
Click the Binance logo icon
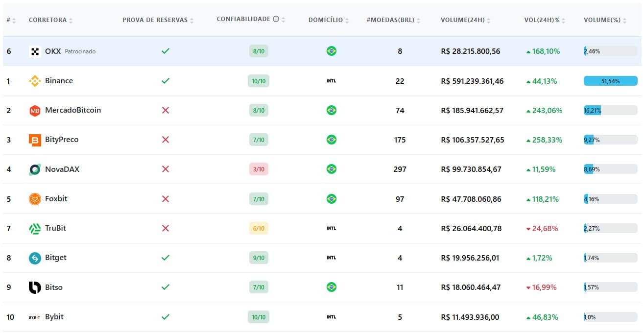coord(35,81)
